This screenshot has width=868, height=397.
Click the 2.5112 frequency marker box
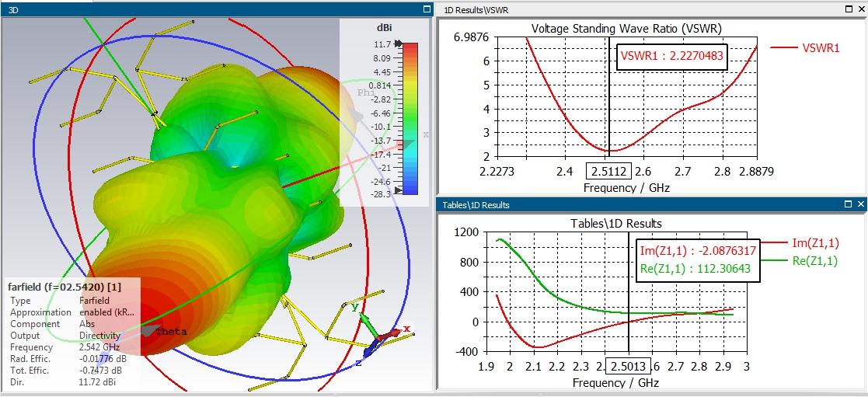point(608,172)
